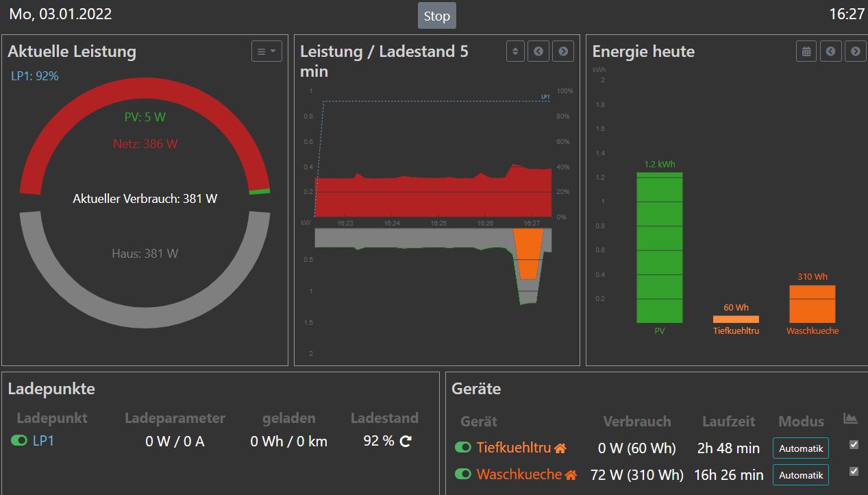Toggle the Tiefkuehltru device switch
This screenshot has width=868, height=495.
click(463, 448)
